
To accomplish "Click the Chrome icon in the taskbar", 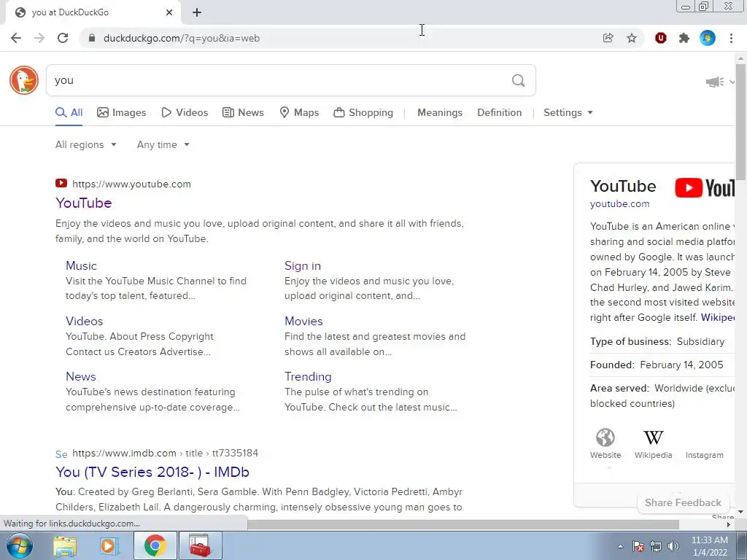I will tap(155, 545).
